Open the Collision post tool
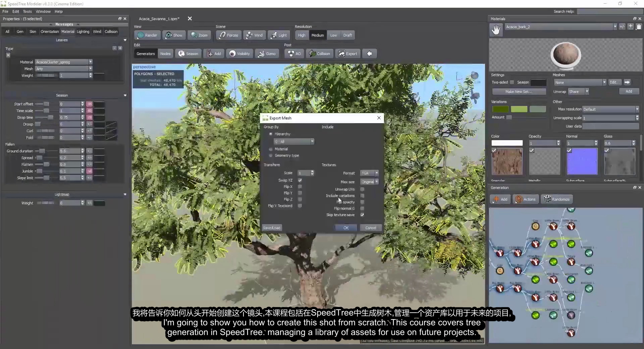644x349 pixels. [x=320, y=54]
